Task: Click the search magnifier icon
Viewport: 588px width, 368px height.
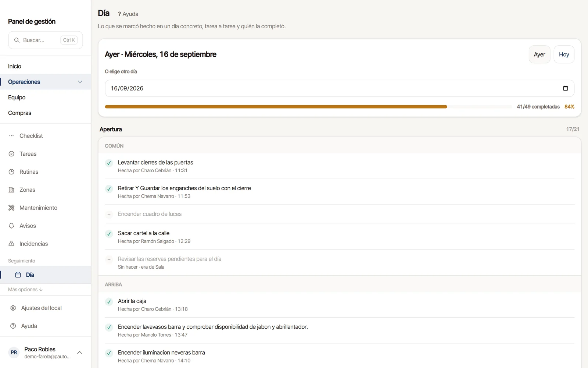Action: point(17,40)
